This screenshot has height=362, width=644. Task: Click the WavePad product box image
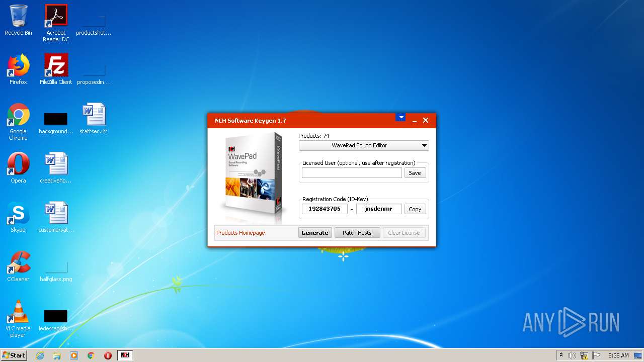point(254,177)
